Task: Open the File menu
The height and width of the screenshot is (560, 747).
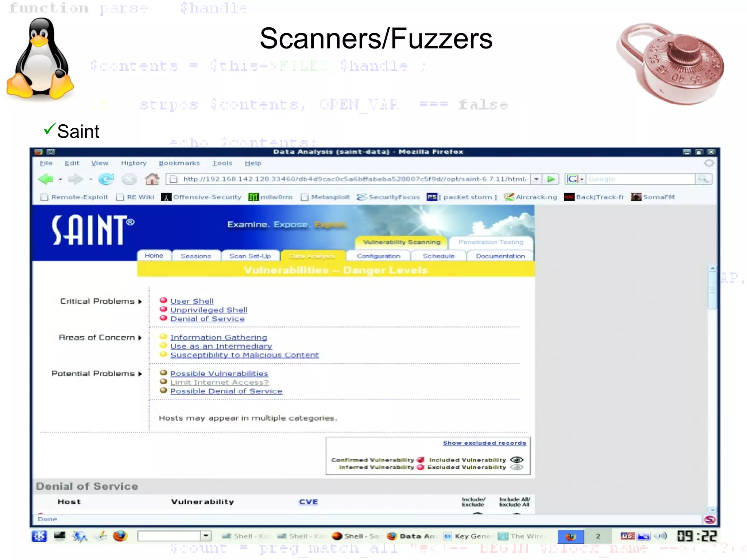Action: pyautogui.click(x=46, y=163)
